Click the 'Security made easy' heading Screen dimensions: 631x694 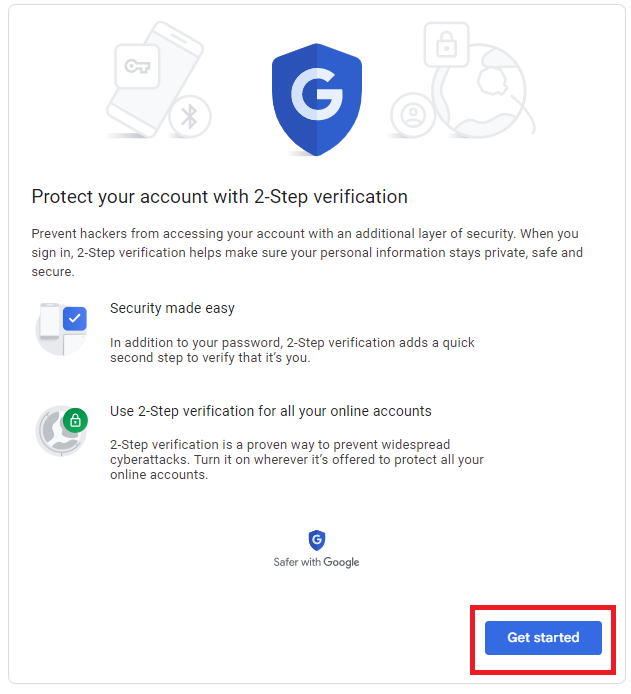[x=172, y=308]
